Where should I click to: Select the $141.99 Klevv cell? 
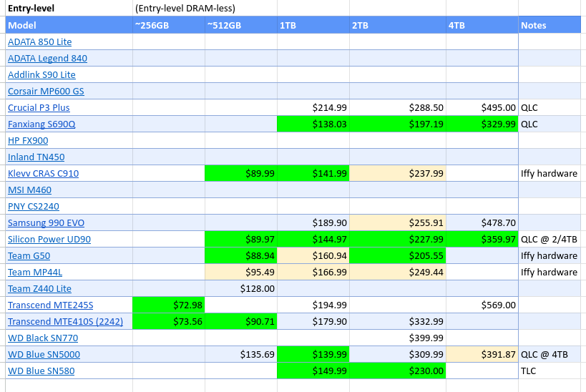tap(313, 173)
